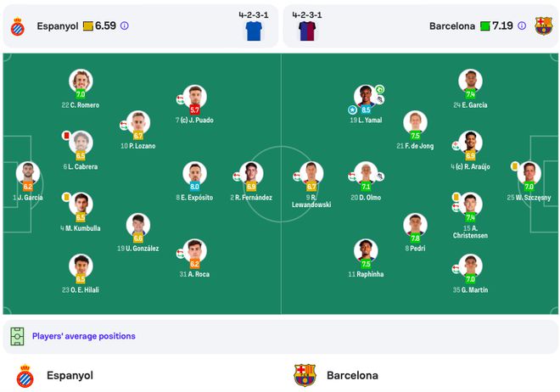The width and height of the screenshot is (560, 392).
Task: Open E. Expósito's player photo
Action: [194, 172]
